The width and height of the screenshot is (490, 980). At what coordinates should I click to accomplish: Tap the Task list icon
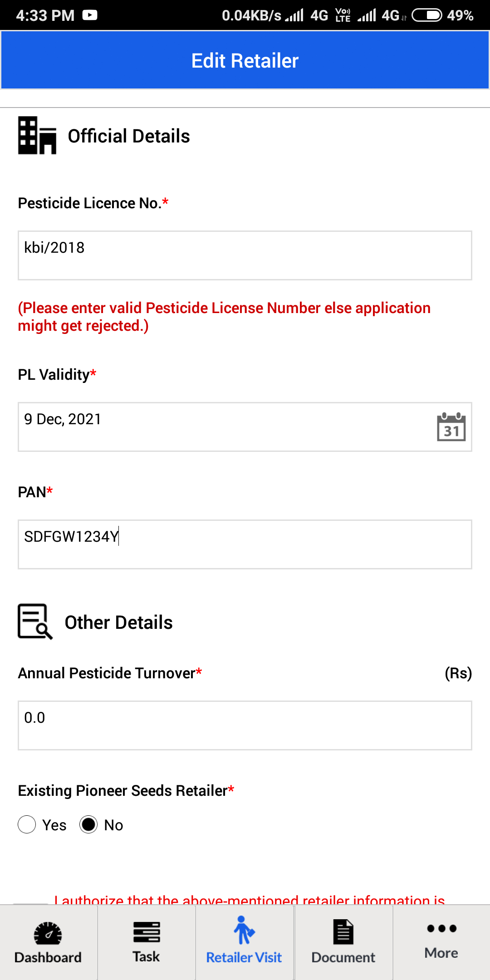147,932
